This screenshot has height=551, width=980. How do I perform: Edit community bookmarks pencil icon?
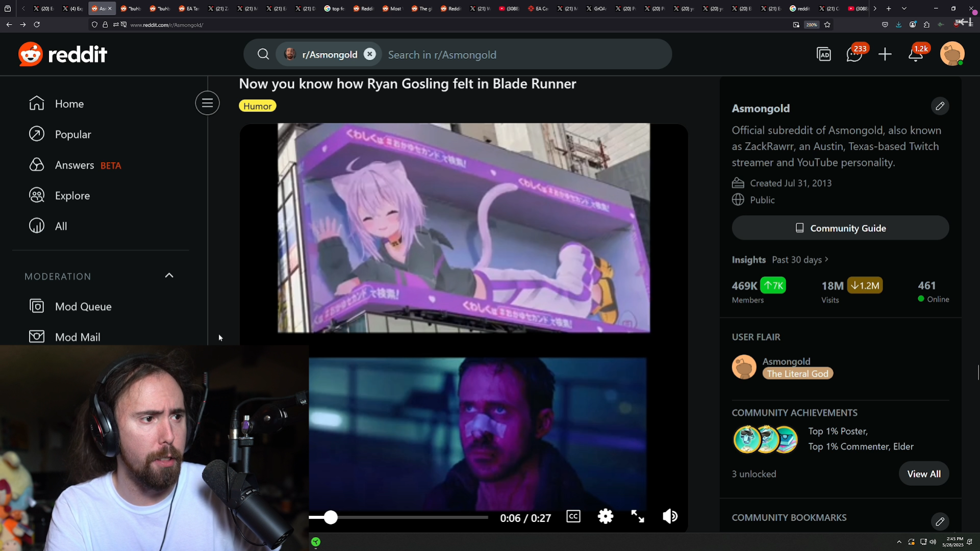(x=940, y=521)
